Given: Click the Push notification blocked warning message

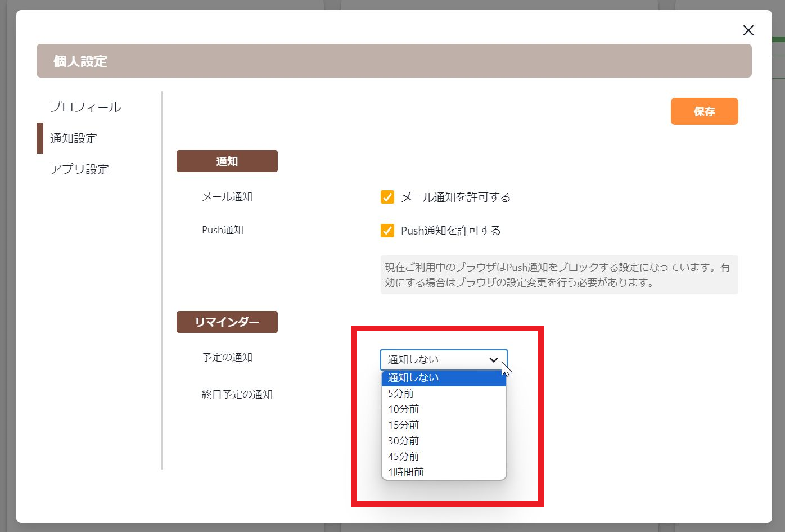Looking at the screenshot, I should pyautogui.click(x=558, y=274).
